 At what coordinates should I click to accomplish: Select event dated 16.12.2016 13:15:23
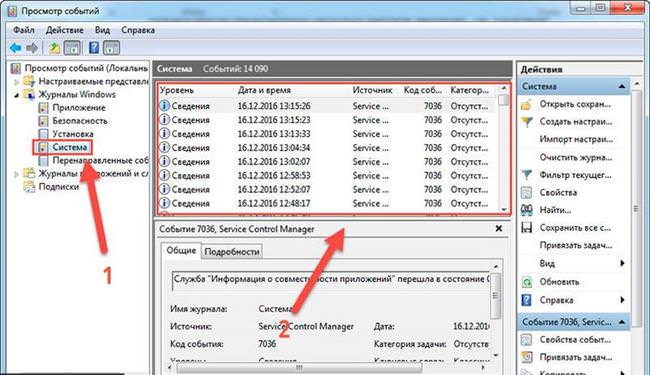point(327,120)
